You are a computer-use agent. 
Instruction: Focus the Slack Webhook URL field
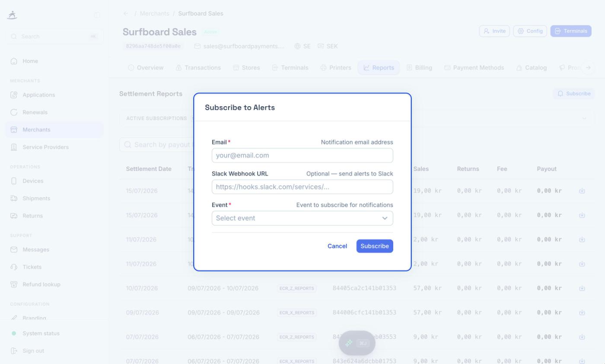coord(302,187)
